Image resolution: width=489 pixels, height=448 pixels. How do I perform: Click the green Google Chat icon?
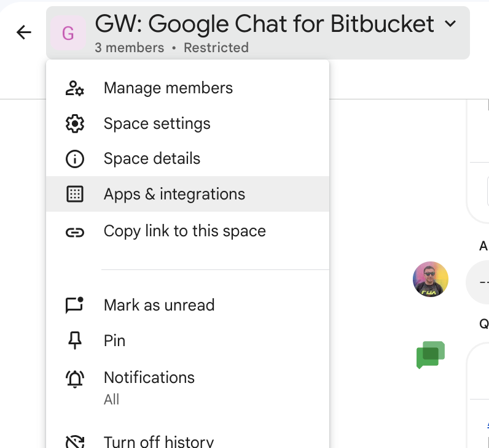click(x=430, y=355)
